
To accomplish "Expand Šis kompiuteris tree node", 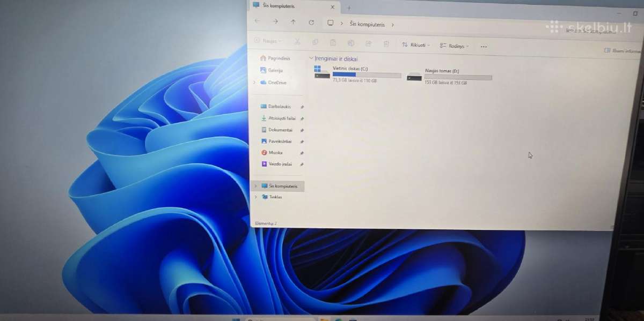I will tap(255, 186).
